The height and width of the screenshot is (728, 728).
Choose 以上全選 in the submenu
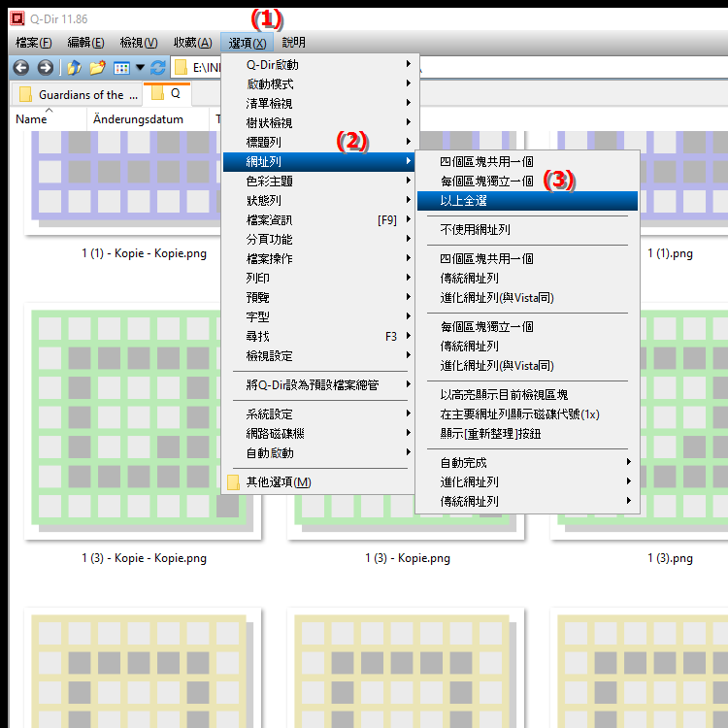pyautogui.click(x=527, y=201)
